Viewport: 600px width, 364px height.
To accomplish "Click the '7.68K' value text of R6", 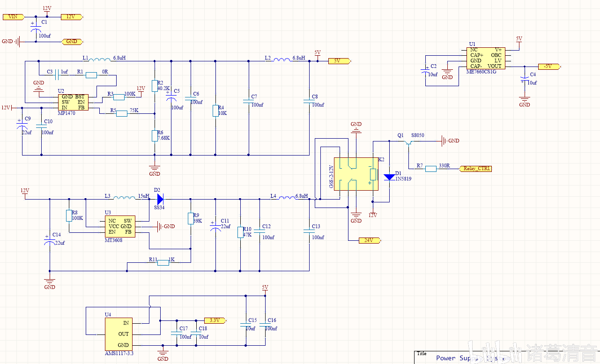I will [163, 138].
